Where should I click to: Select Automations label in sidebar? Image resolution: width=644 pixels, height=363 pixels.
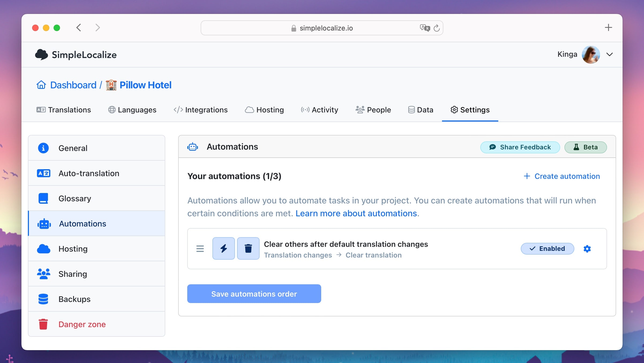pos(83,224)
